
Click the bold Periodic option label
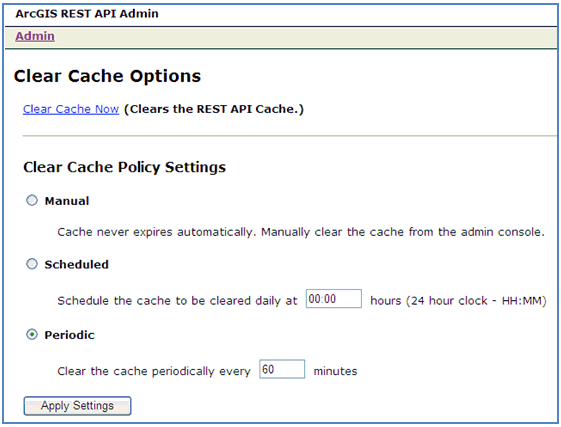coord(69,335)
